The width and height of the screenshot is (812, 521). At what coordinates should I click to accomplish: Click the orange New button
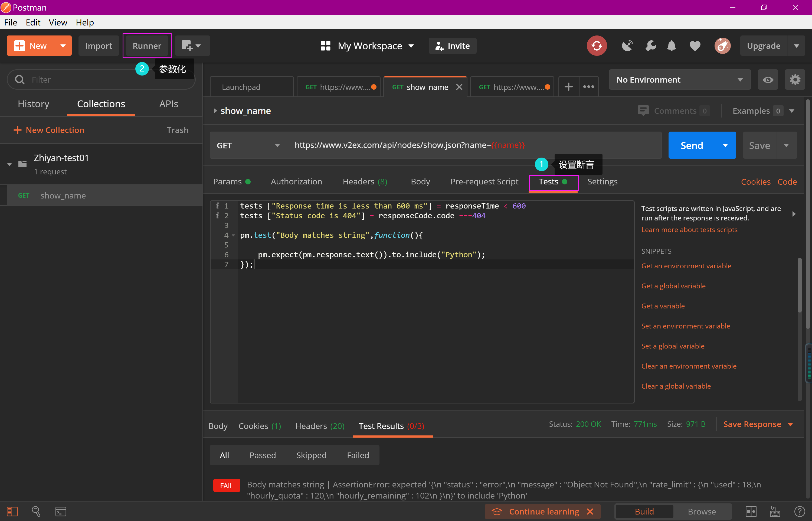(x=30, y=46)
